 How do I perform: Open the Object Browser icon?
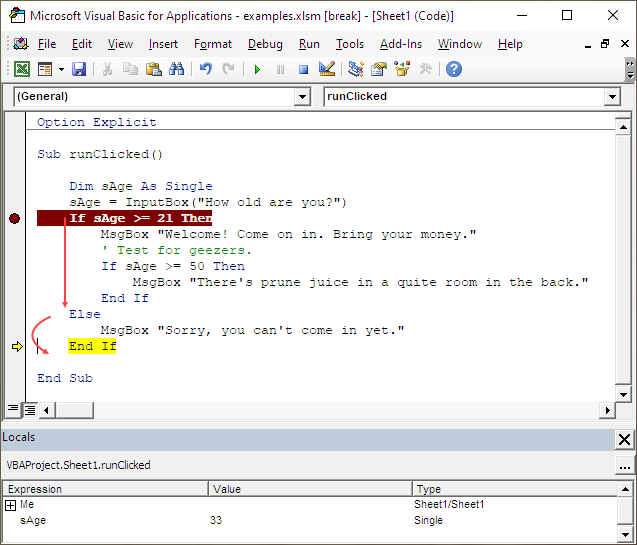click(402, 69)
